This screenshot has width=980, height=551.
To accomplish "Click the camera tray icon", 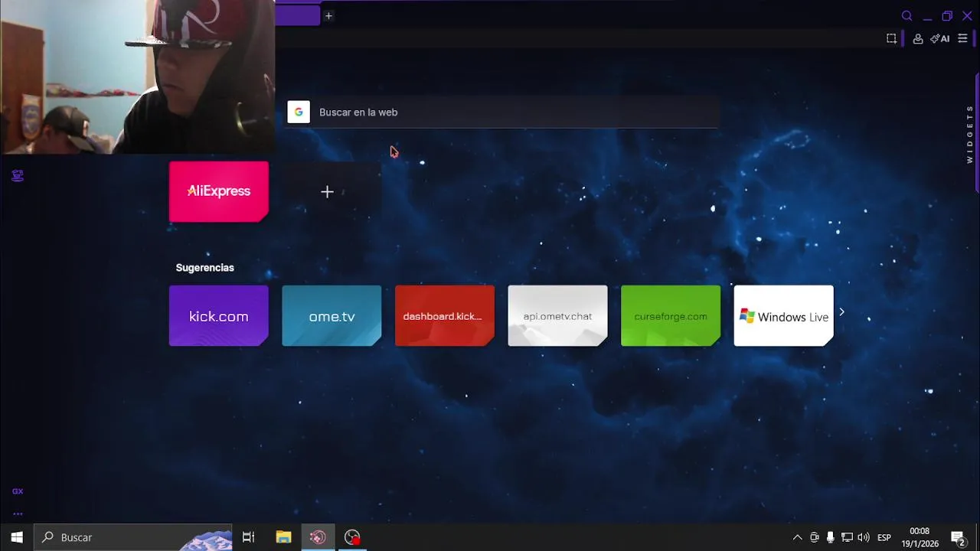I will click(x=815, y=537).
